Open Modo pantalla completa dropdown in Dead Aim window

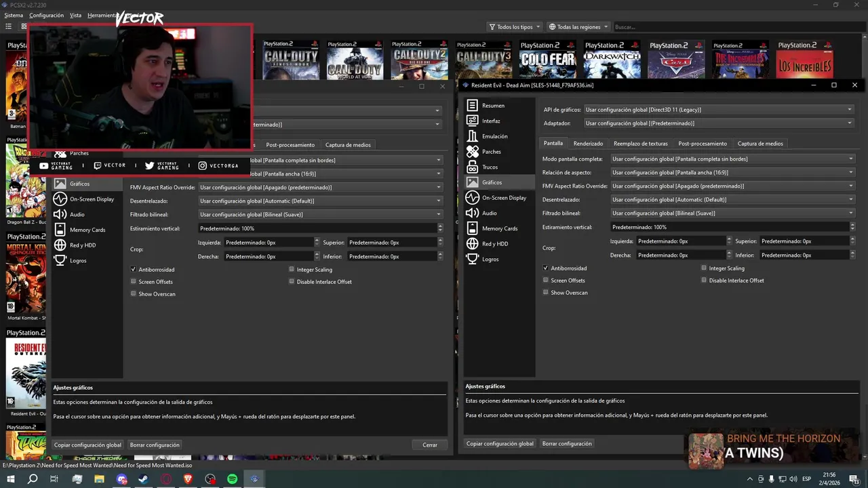pyautogui.click(x=732, y=159)
